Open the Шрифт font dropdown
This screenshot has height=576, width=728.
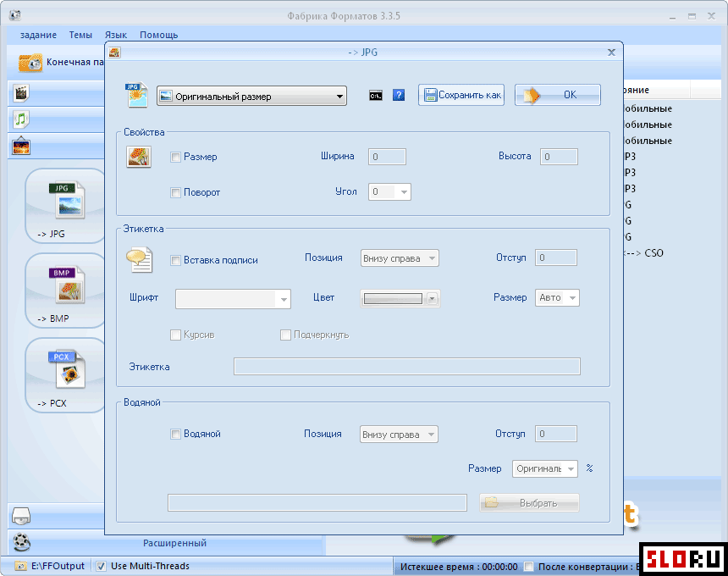pos(233,299)
